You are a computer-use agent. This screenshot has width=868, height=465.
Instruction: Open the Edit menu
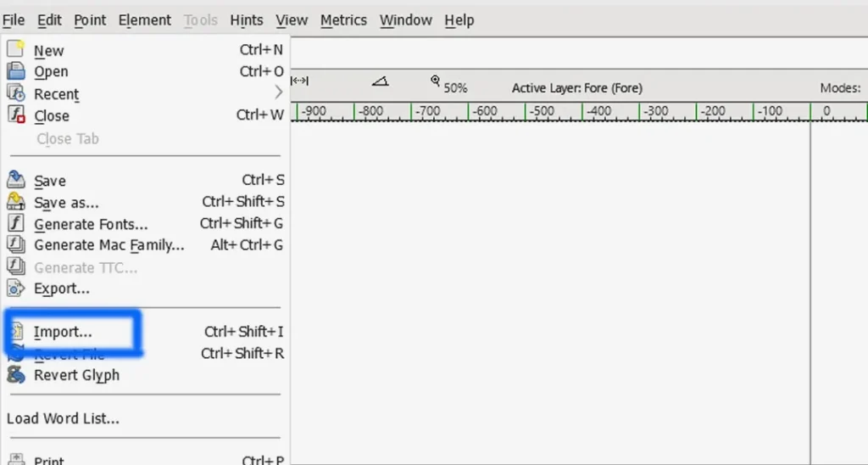pos(49,20)
